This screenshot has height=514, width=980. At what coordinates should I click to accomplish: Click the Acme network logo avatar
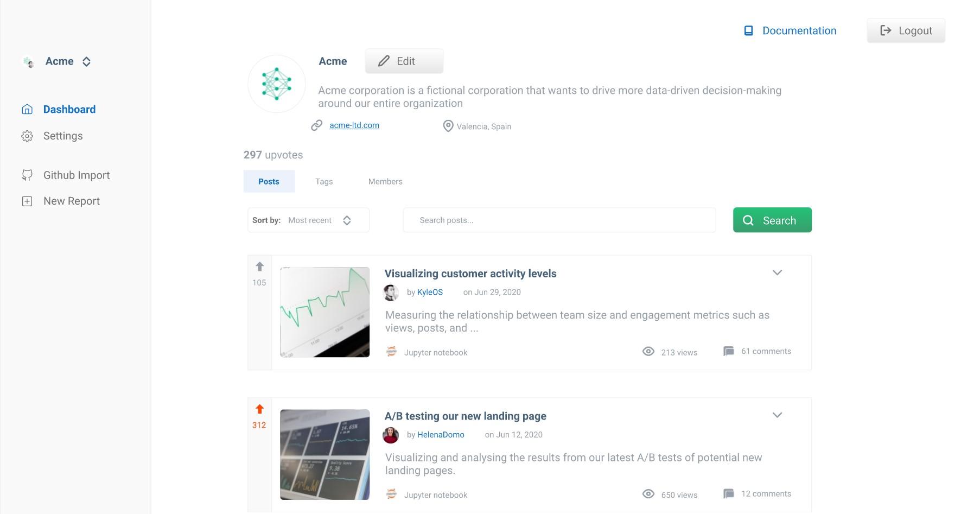[277, 84]
